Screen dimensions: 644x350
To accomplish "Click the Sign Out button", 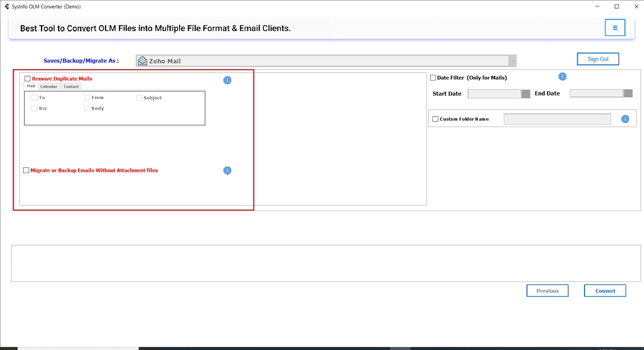I will point(598,59).
